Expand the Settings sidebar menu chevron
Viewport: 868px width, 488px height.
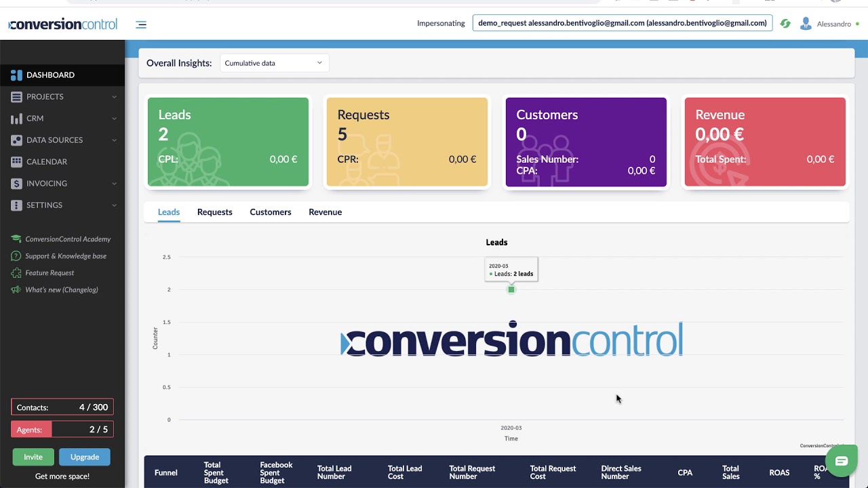click(114, 205)
